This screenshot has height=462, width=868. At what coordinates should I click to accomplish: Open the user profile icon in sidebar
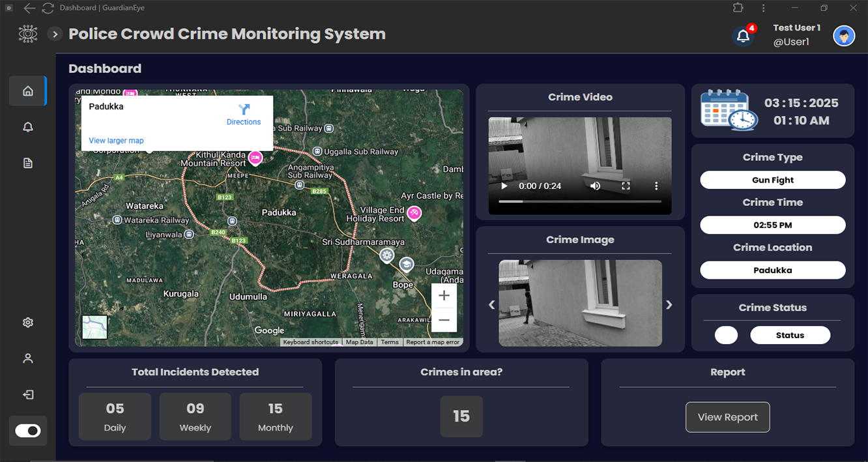(x=27, y=358)
